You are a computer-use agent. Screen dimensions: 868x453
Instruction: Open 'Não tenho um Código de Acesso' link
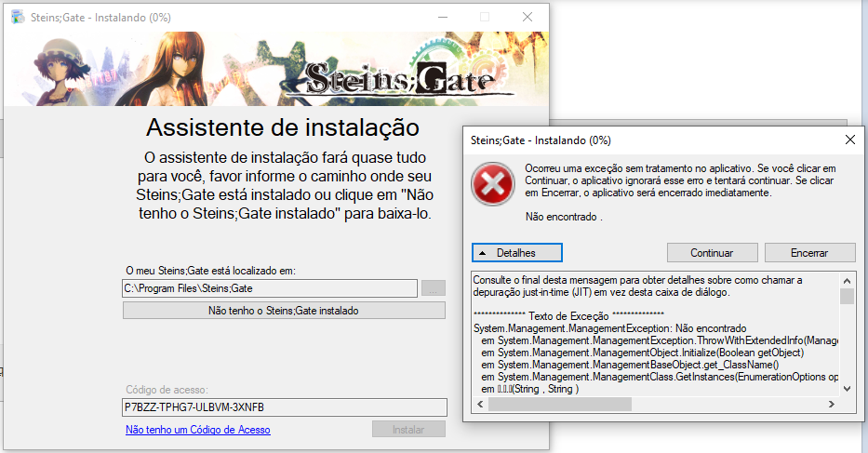click(x=197, y=430)
